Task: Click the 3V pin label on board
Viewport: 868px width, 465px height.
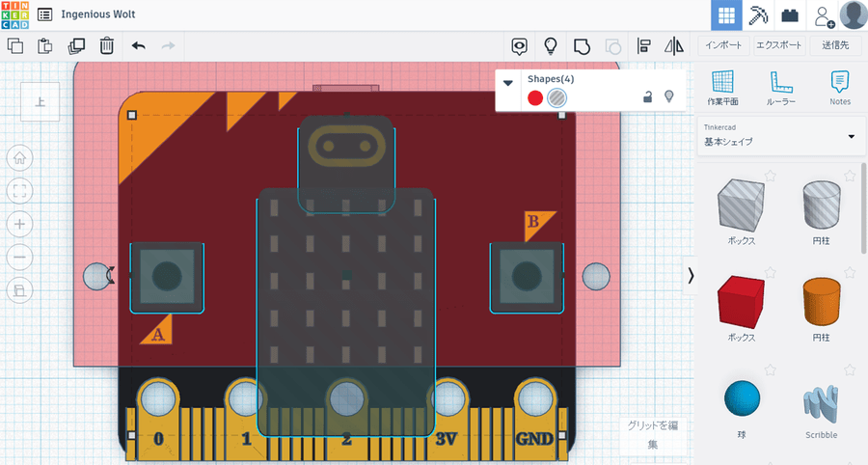Action: pos(446,439)
